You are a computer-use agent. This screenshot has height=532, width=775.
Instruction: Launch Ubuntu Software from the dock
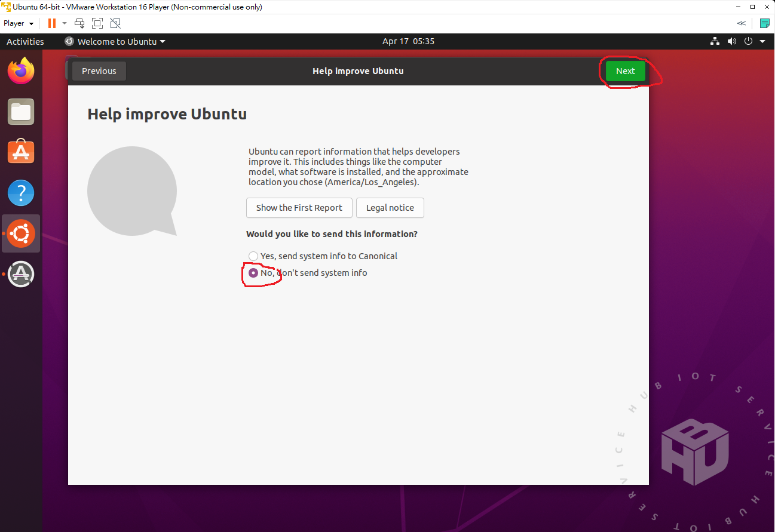click(x=21, y=152)
